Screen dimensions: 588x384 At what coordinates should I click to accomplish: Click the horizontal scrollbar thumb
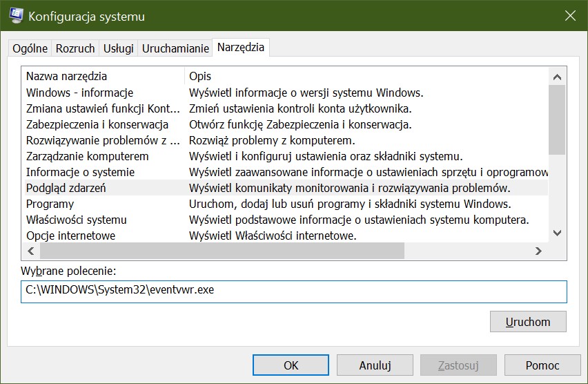click(222, 251)
